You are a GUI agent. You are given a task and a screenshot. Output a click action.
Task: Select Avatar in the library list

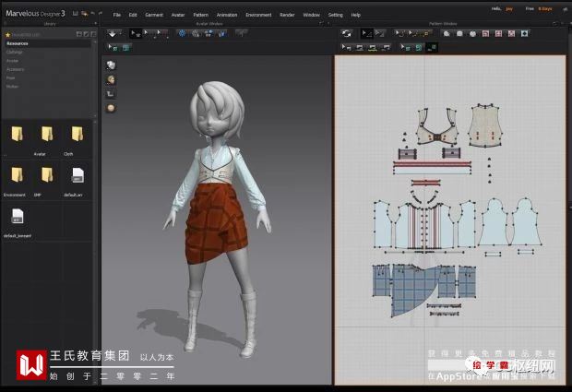[13, 61]
